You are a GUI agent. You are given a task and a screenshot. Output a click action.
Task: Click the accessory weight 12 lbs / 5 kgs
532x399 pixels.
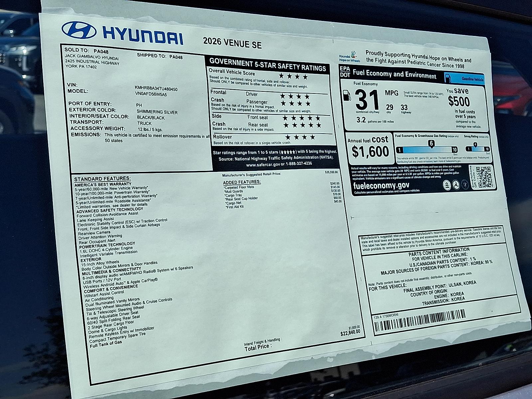pyautogui.click(x=150, y=129)
